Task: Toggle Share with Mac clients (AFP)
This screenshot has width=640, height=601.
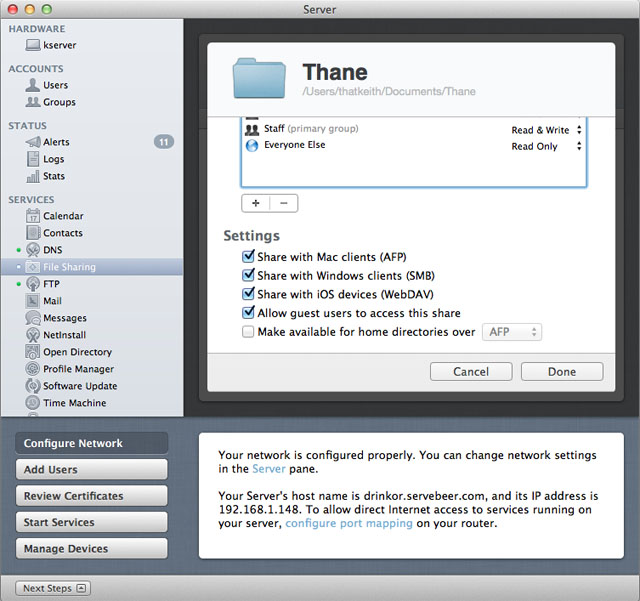Action: click(248, 256)
